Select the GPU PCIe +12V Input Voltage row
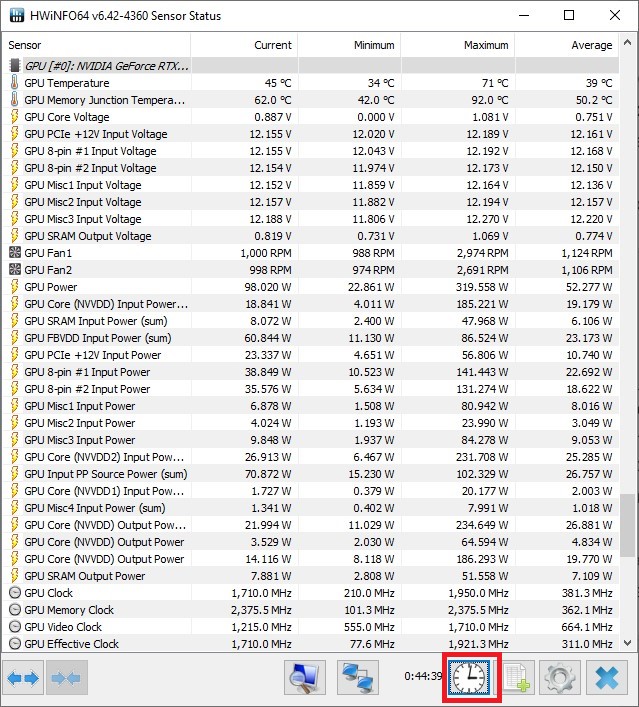The width and height of the screenshot is (639, 707). point(311,134)
